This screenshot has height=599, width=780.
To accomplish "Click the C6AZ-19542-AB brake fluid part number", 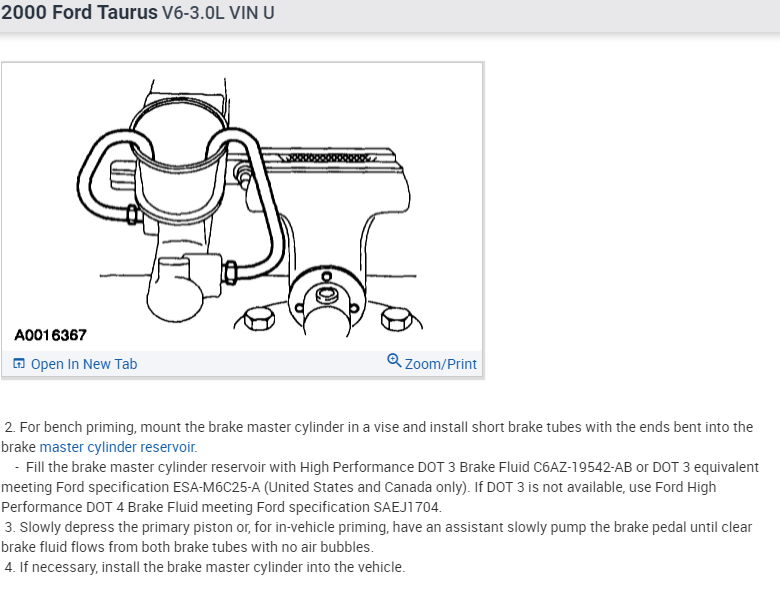I will (583, 467).
